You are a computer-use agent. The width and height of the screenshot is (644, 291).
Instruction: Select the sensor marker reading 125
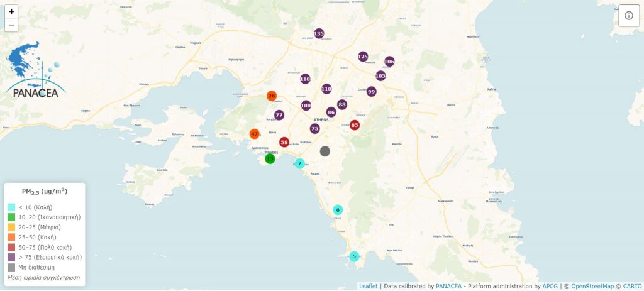click(363, 57)
